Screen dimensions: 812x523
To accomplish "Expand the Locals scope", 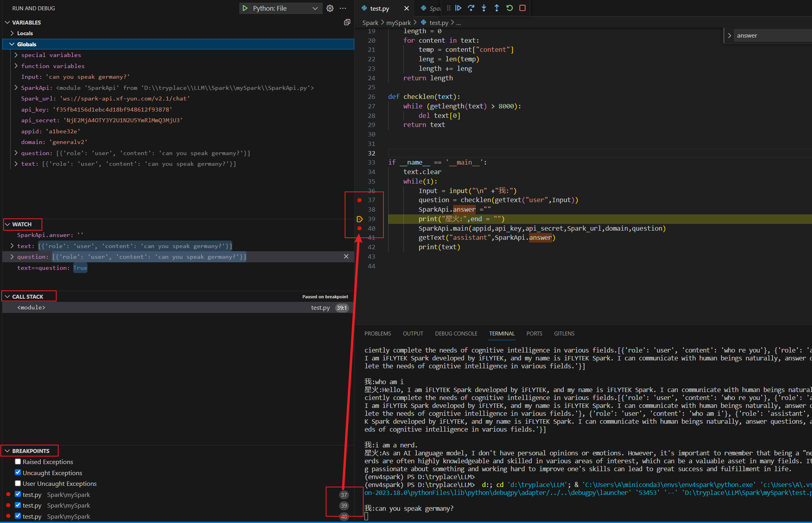I will [12, 33].
